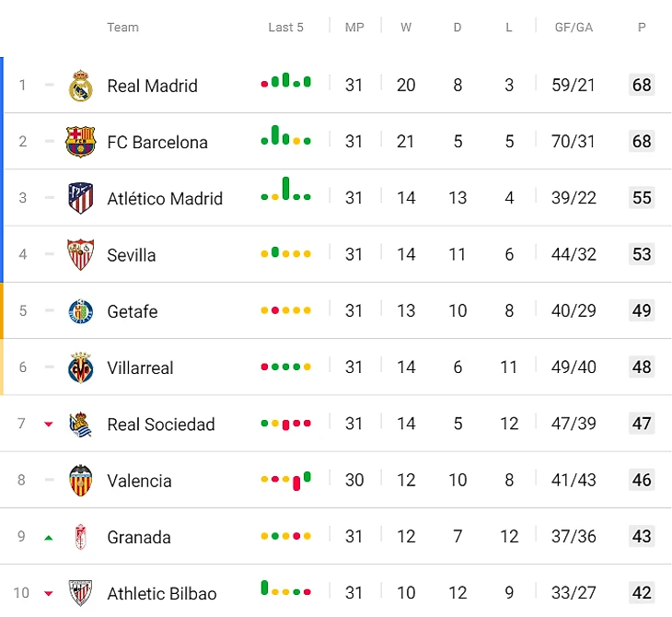Click Valencia's last five form dots
672x617 pixels.
(x=286, y=480)
